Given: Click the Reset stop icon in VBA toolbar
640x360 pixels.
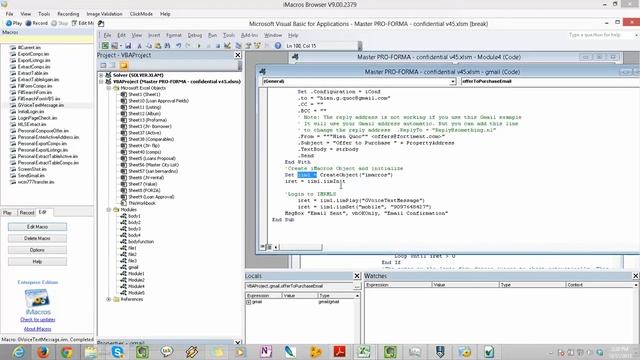Looking at the screenshot, I should coord(218,46).
